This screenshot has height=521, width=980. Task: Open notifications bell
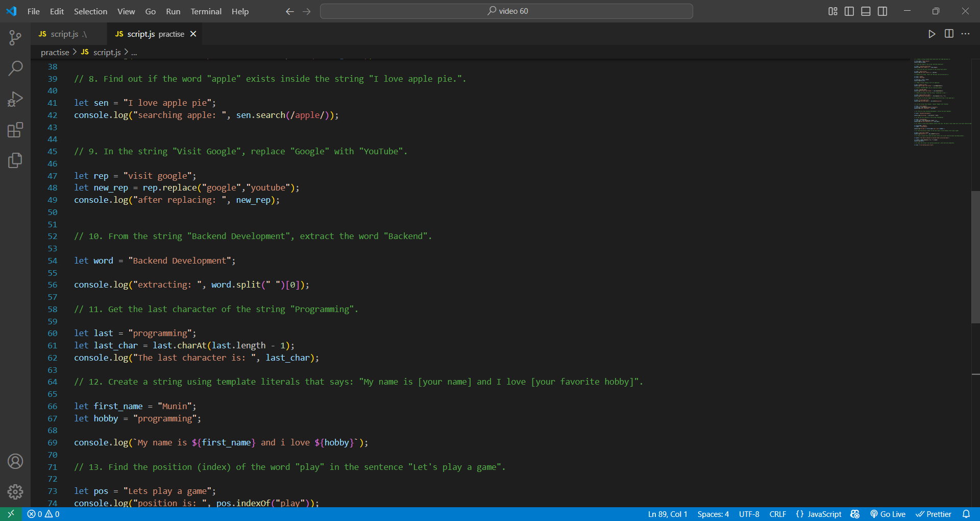pos(966,514)
